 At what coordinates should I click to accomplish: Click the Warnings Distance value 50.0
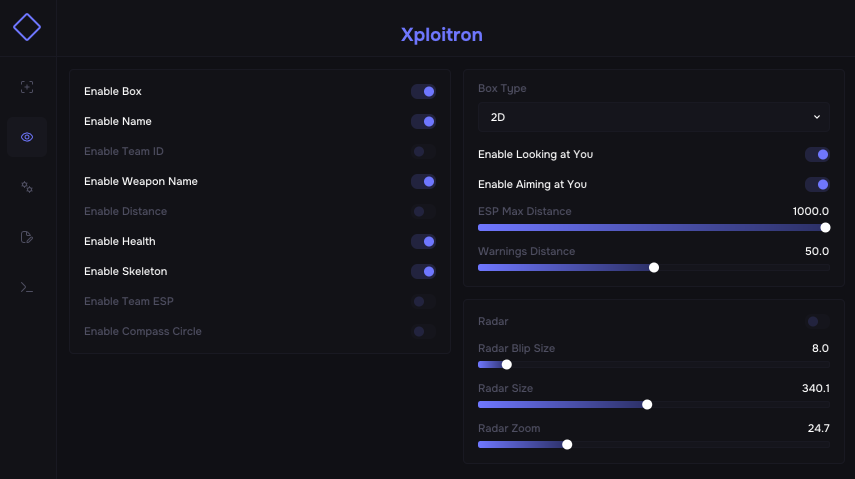click(817, 252)
